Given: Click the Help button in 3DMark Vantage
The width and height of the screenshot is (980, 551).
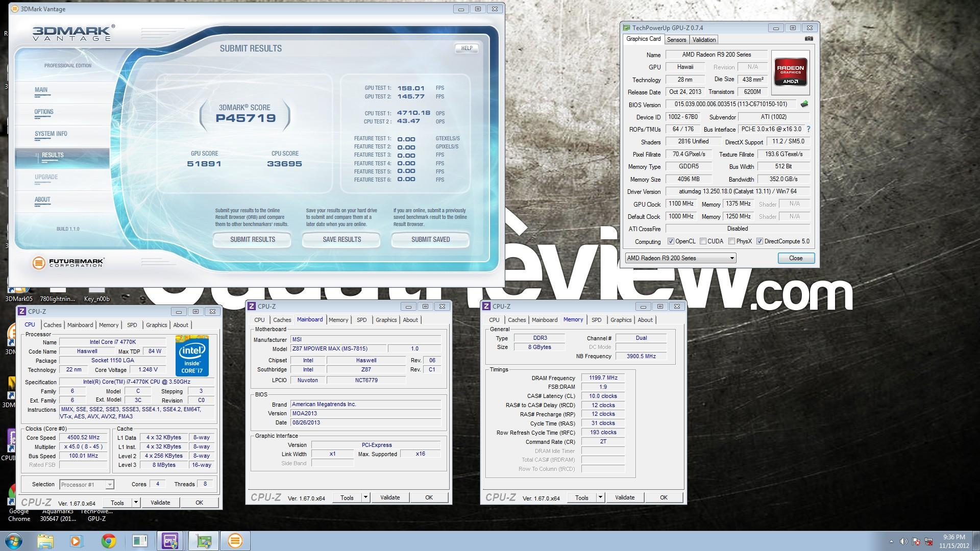Looking at the screenshot, I should pyautogui.click(x=467, y=48).
